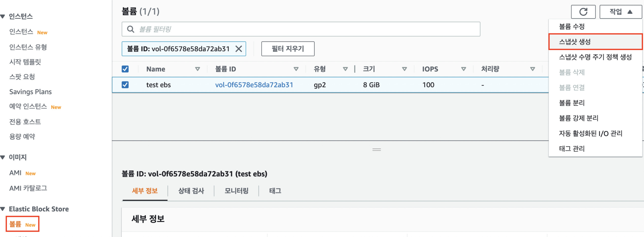Uncheck the select-all checkbox in table header
This screenshot has width=644, height=237.
coord(125,69)
